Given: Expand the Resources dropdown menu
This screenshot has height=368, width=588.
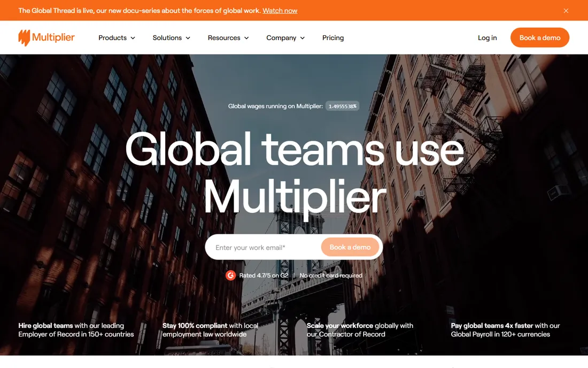Looking at the screenshot, I should 228,38.
